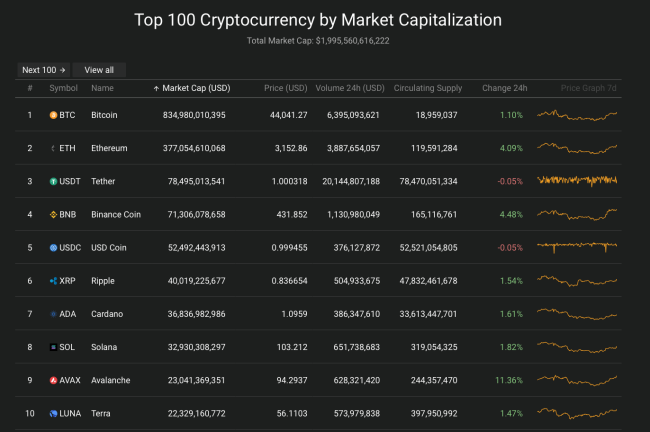Click the Total Market Cap value

click(352, 41)
